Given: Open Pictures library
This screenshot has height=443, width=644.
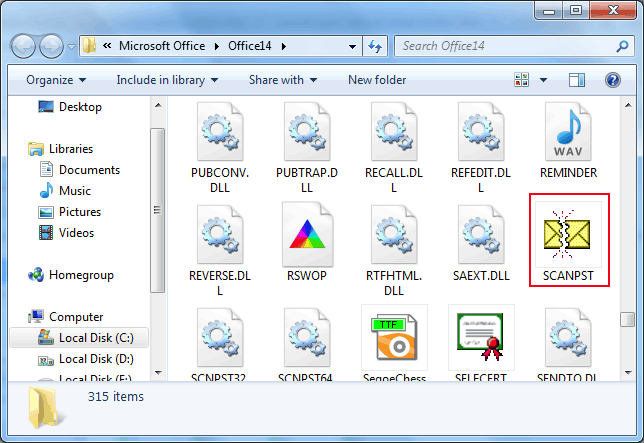Looking at the screenshot, I should (x=70, y=212).
